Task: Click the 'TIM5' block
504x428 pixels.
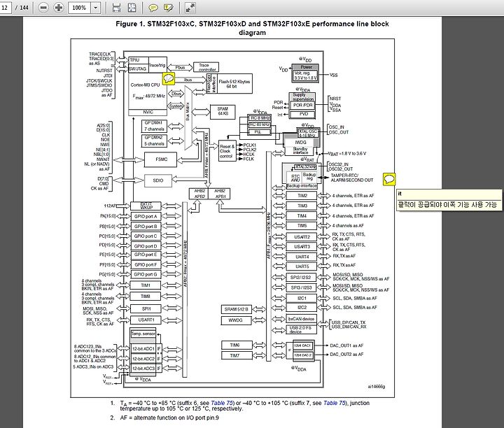Action: click(302, 226)
